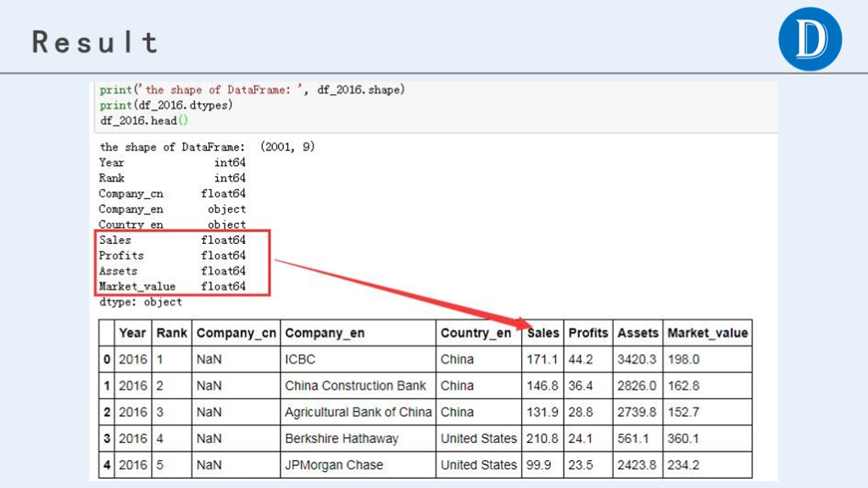Select the "Result" slide title

(95, 42)
